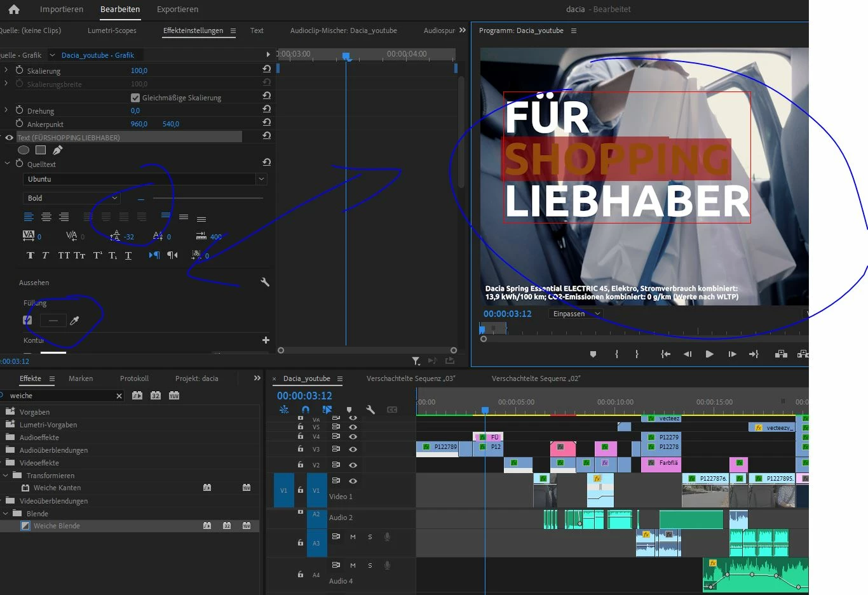
Task: Center-align the text
Action: [46, 217]
